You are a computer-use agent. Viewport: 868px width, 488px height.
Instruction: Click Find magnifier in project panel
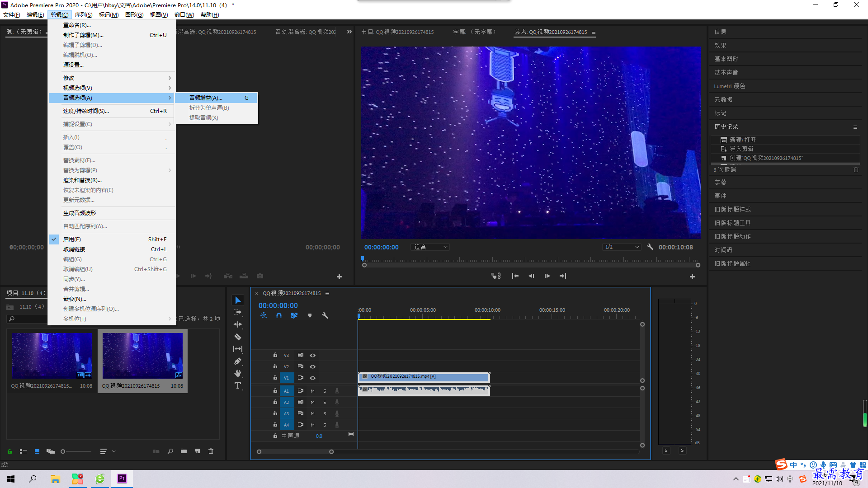pyautogui.click(x=170, y=451)
